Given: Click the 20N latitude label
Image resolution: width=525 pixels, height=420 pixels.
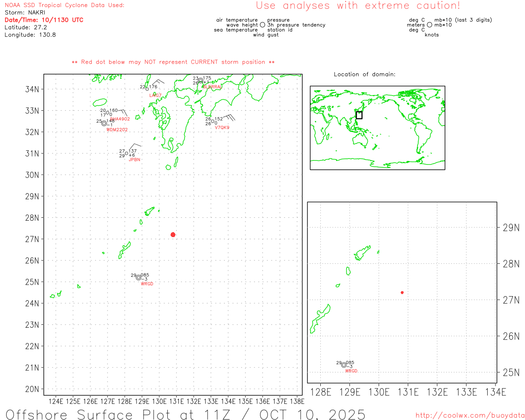Looking at the screenshot, I should pos(32,389).
